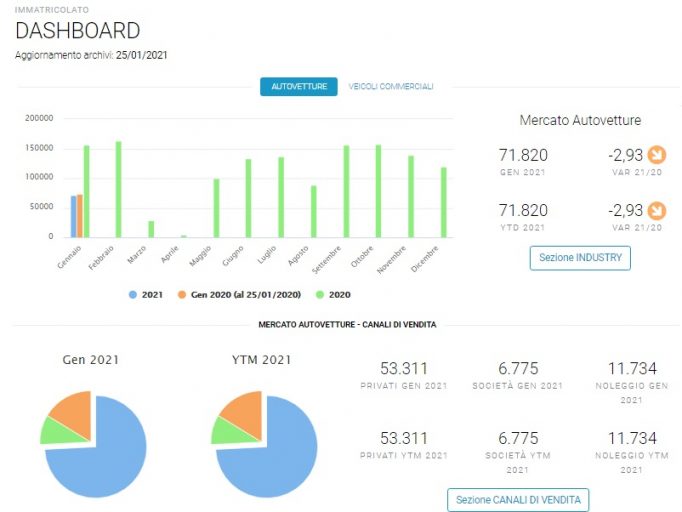
Task: Click the 11.734 NOLEGGIO GEN 2021 value
Action: coord(632,368)
